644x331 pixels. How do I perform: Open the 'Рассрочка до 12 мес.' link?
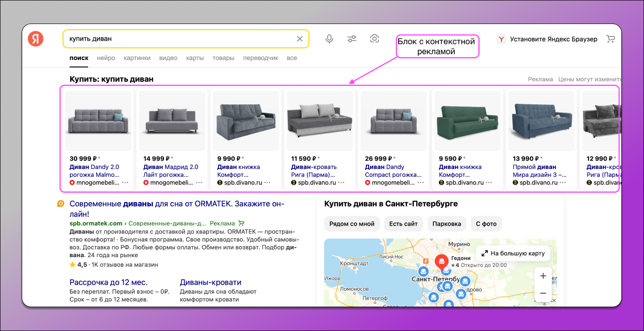point(109,282)
